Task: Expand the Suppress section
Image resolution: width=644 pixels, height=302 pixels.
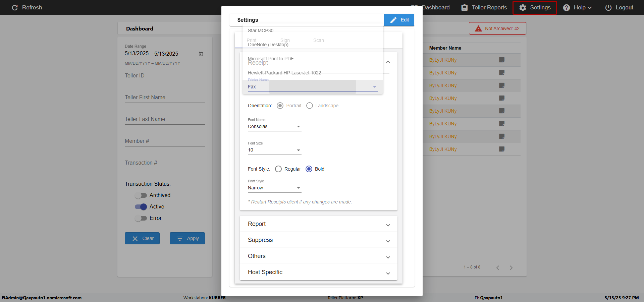Action: pyautogui.click(x=319, y=240)
